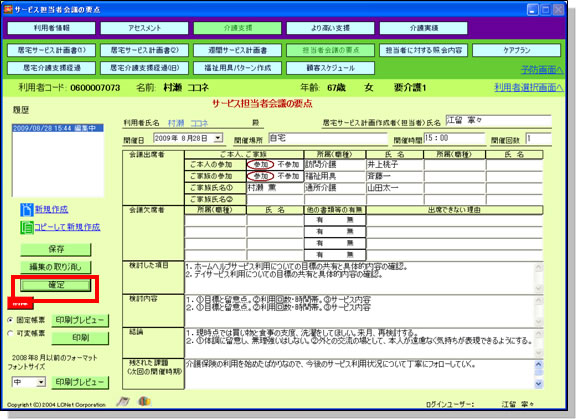The height and width of the screenshot is (419, 576).
Task: Click the 確定 button
Action: (x=55, y=285)
